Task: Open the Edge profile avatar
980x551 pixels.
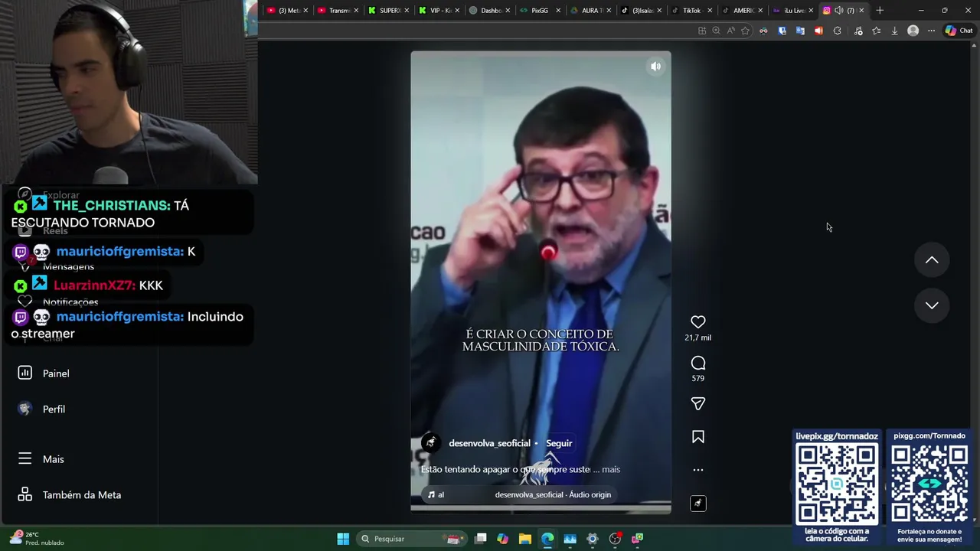Action: tap(913, 31)
